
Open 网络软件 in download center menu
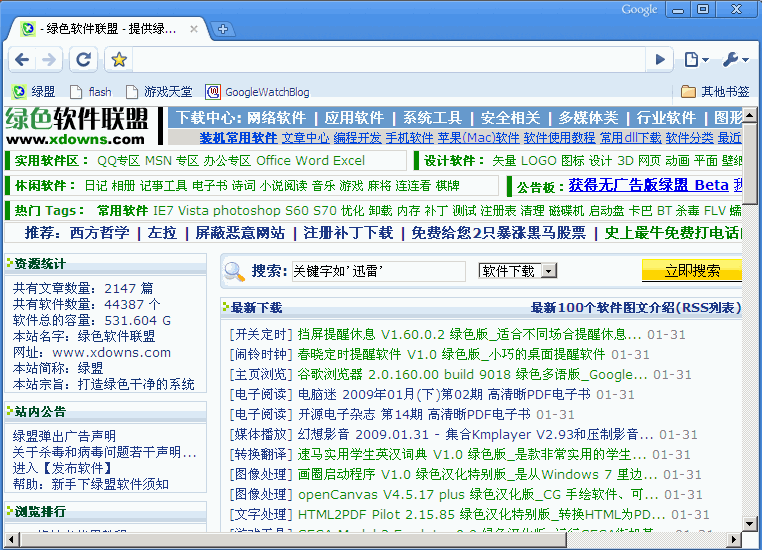277,118
